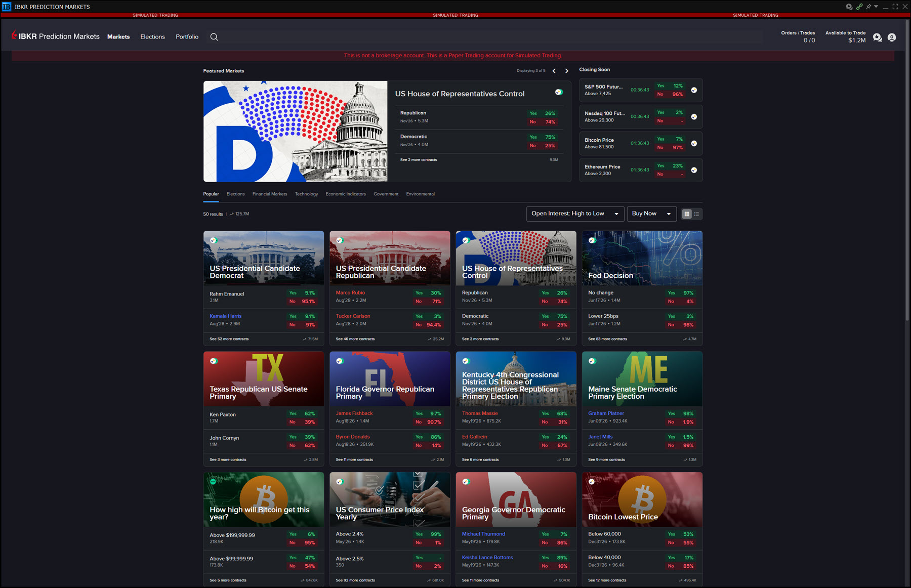Click the badge icon on US Presidential Candidate Republican card
The image size is (911, 588).
click(x=340, y=240)
